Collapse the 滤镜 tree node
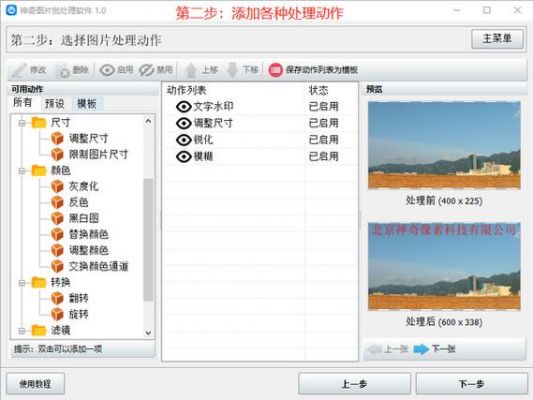533x400 pixels. point(22,330)
